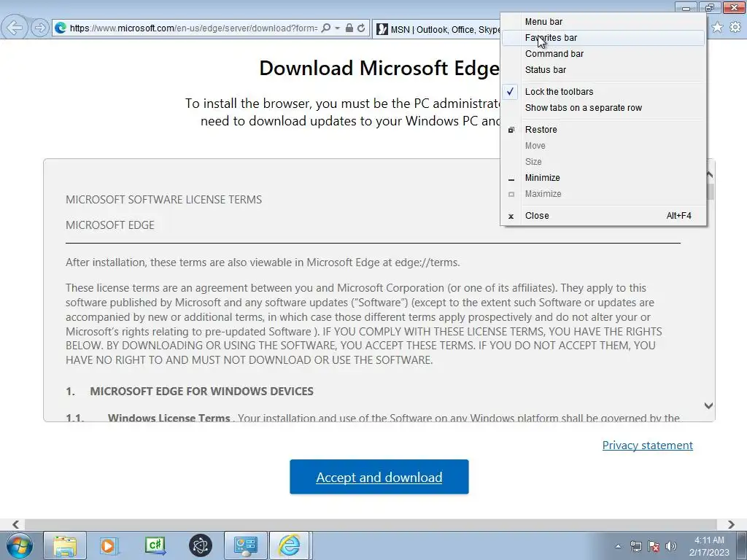747x560 pixels.
Task: Open the Windows Start orb
Action: [20, 545]
